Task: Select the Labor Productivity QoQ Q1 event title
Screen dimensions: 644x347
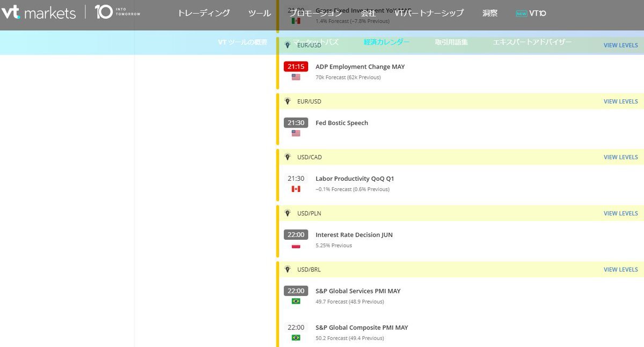Action: (x=355, y=179)
